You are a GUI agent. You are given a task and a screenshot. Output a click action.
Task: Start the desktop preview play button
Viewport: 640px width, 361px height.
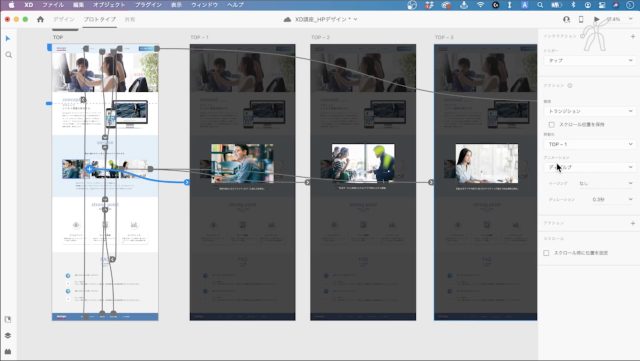click(597, 19)
